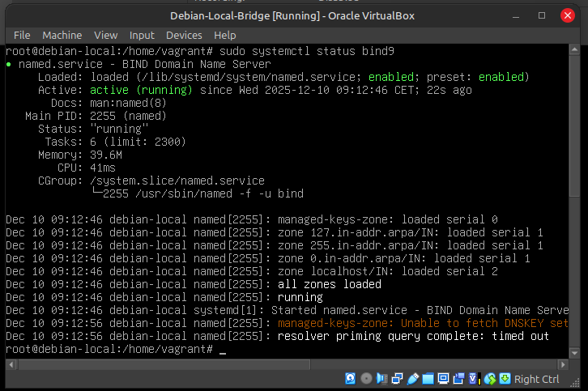This screenshot has height=391, width=588.
Task: Open the View menu
Action: tap(105, 35)
